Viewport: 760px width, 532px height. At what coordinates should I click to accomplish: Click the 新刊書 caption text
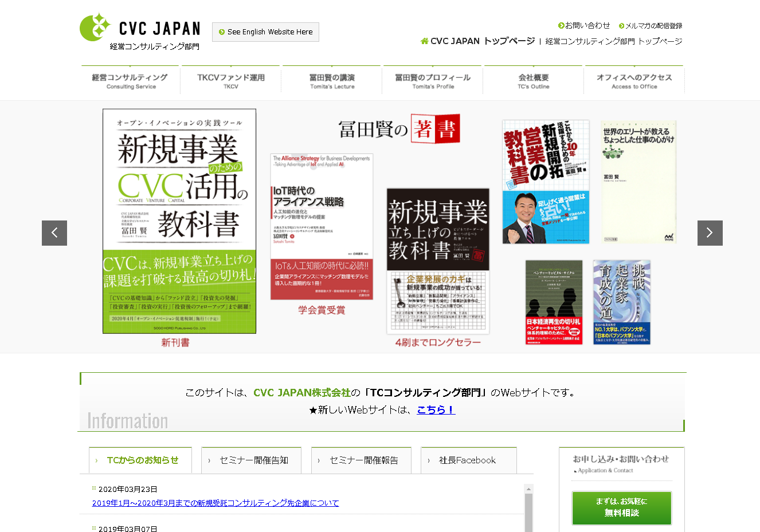point(175,342)
